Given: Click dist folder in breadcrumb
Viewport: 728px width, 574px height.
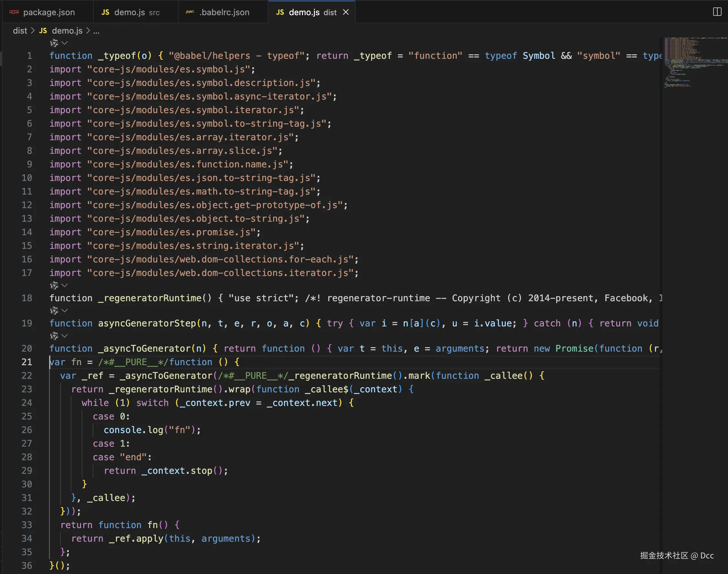Looking at the screenshot, I should 20,31.
